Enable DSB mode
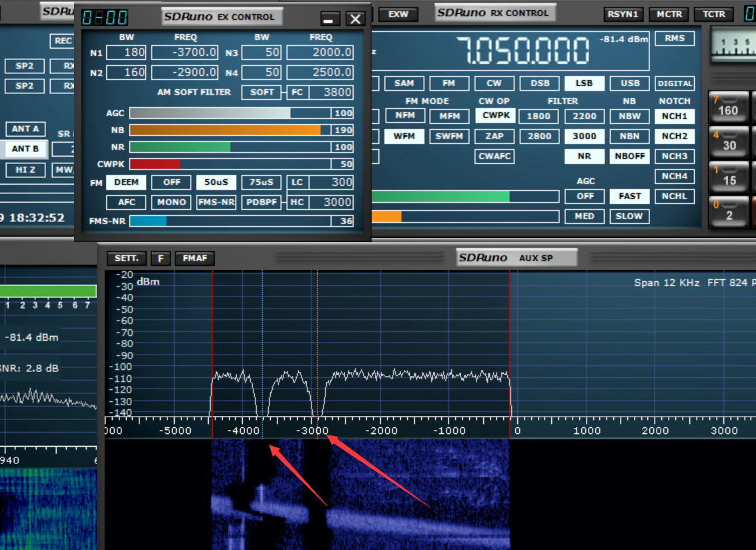This screenshot has height=550, width=756. pyautogui.click(x=540, y=83)
